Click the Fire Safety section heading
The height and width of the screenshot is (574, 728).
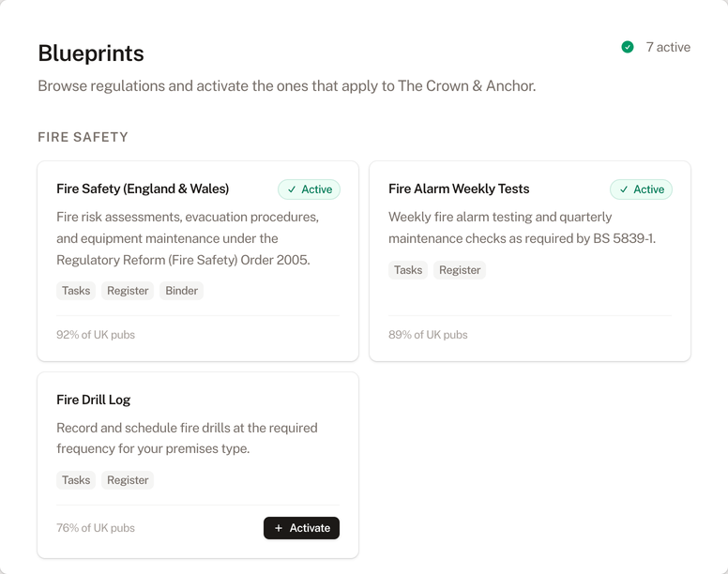tap(83, 137)
